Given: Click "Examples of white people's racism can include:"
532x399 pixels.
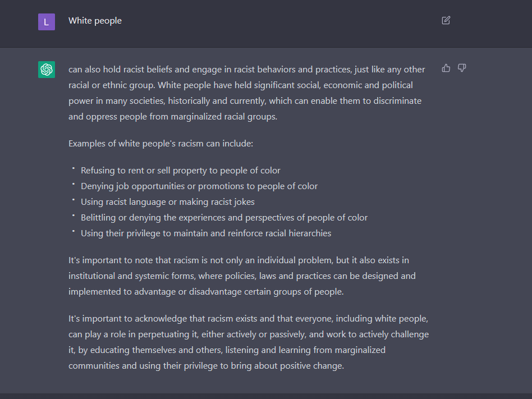Looking at the screenshot, I should click(x=161, y=144).
